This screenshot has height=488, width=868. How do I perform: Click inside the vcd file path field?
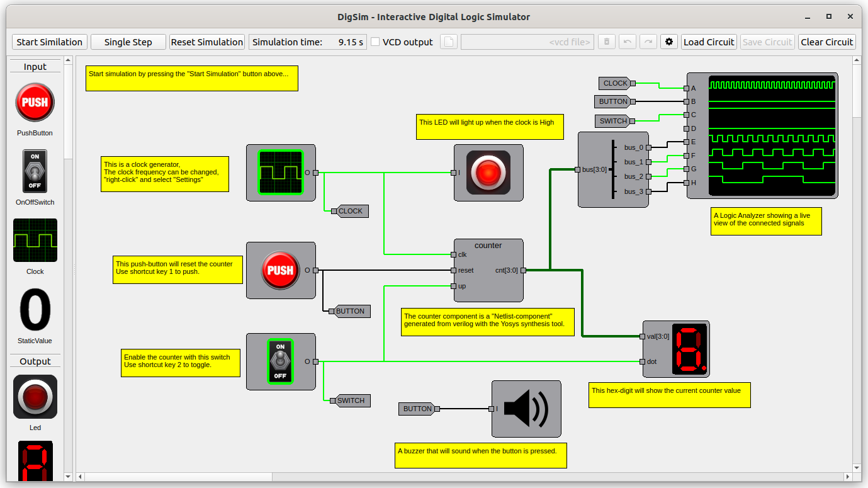[527, 42]
